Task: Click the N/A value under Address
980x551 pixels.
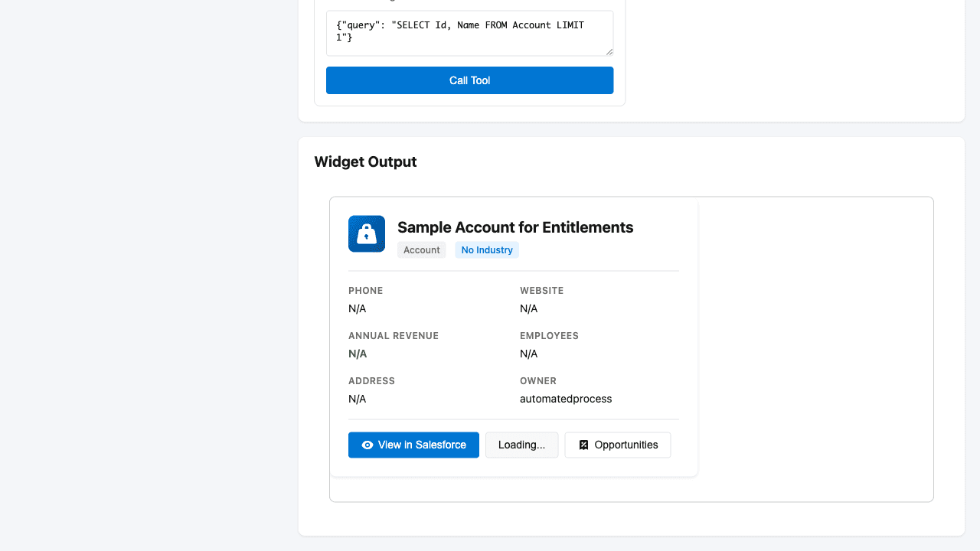Action: pyautogui.click(x=358, y=399)
